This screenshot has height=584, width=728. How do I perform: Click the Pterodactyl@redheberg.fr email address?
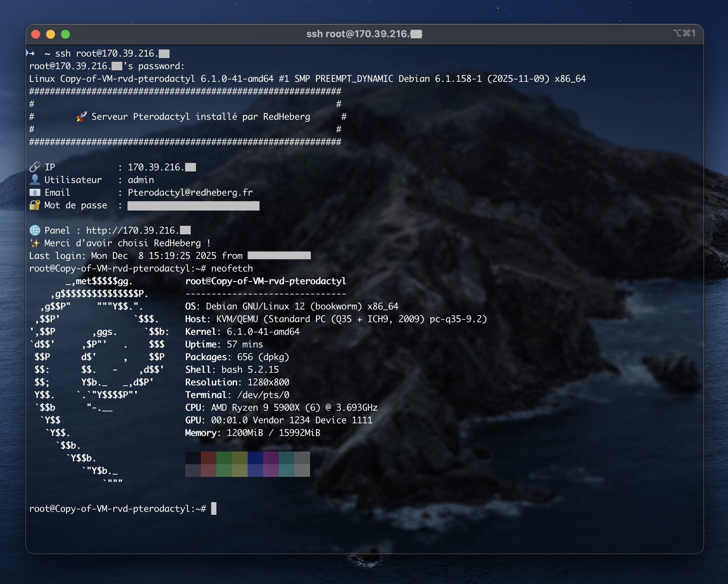(x=190, y=192)
